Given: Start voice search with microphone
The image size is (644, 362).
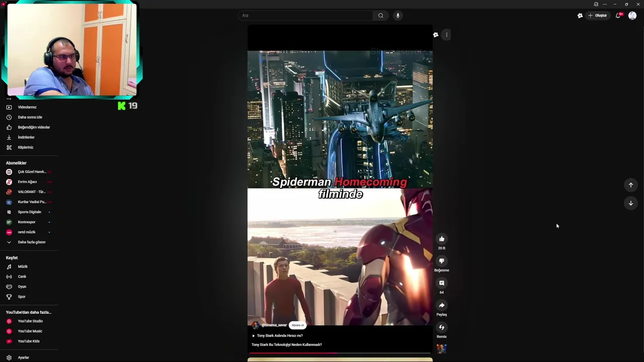Looking at the screenshot, I should point(397,16).
